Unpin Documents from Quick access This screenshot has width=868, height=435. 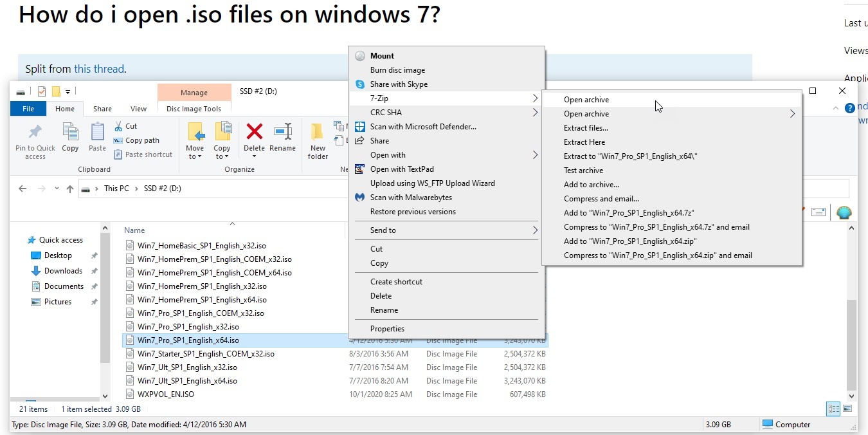94,286
